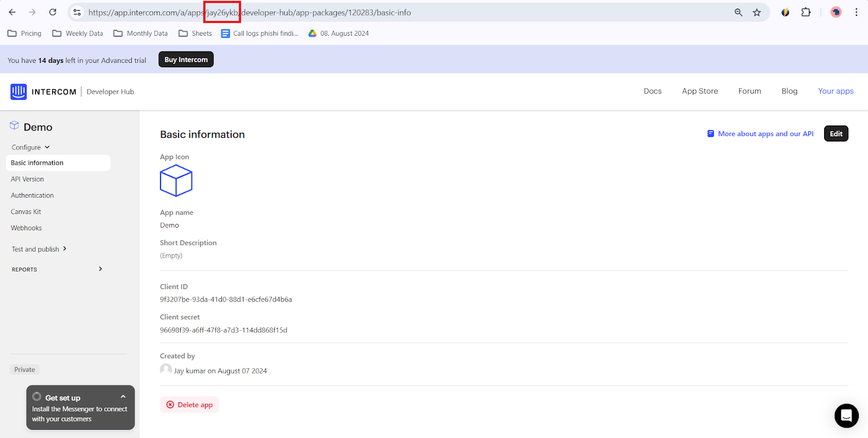
Task: Open Webhooks settings
Action: point(26,228)
